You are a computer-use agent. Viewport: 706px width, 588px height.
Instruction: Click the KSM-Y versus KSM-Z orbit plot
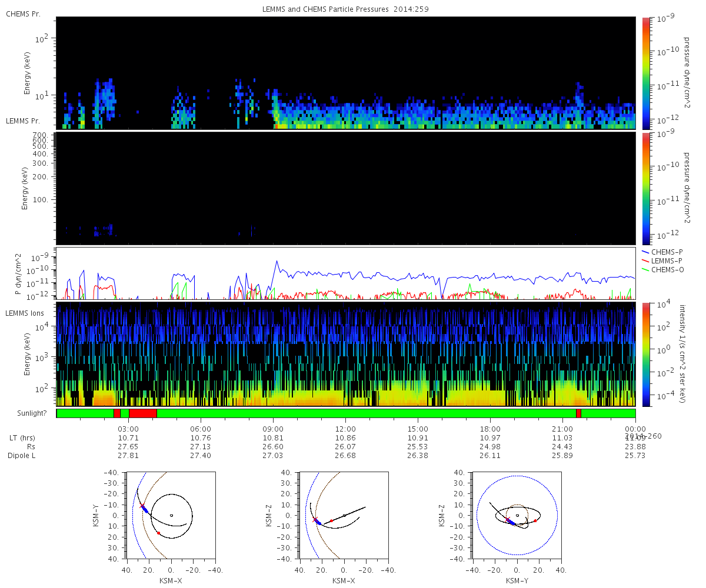click(x=517, y=515)
